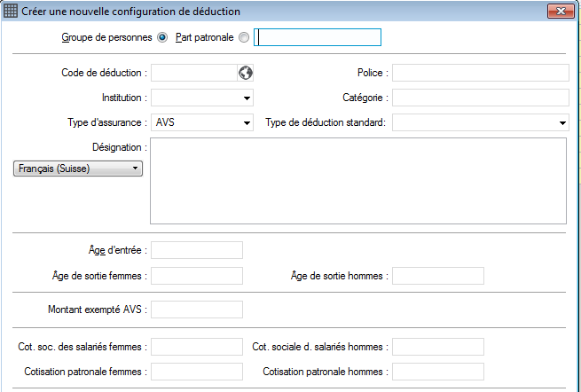
Task: Focus the Police text field
Action: pyautogui.click(x=481, y=73)
